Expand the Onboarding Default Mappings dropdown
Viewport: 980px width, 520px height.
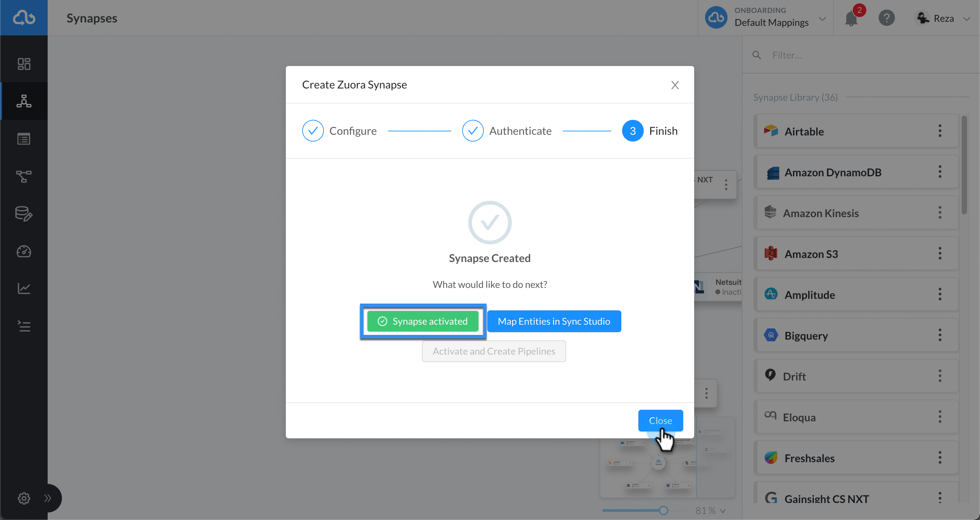pos(766,18)
